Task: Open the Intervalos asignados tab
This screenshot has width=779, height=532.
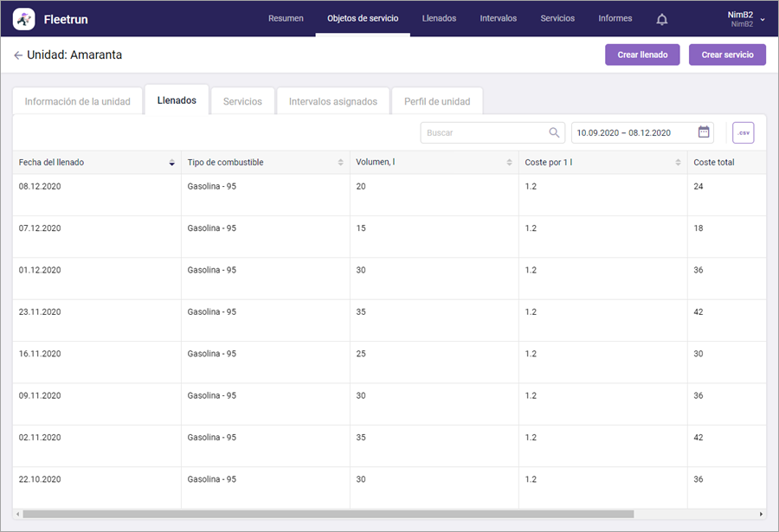Action: (333, 101)
